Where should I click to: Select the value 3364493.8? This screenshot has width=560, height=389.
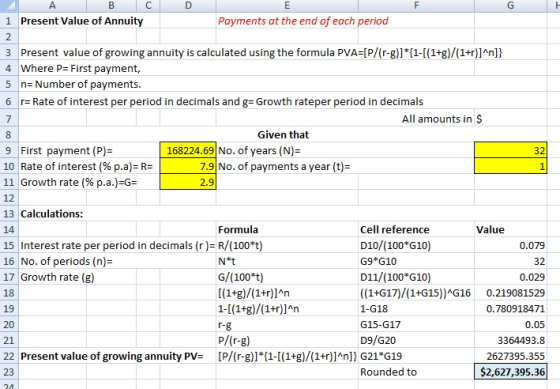tap(521, 340)
